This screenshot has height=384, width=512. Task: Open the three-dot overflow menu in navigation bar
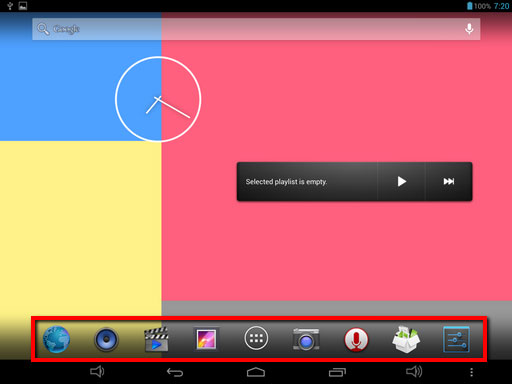click(x=471, y=372)
